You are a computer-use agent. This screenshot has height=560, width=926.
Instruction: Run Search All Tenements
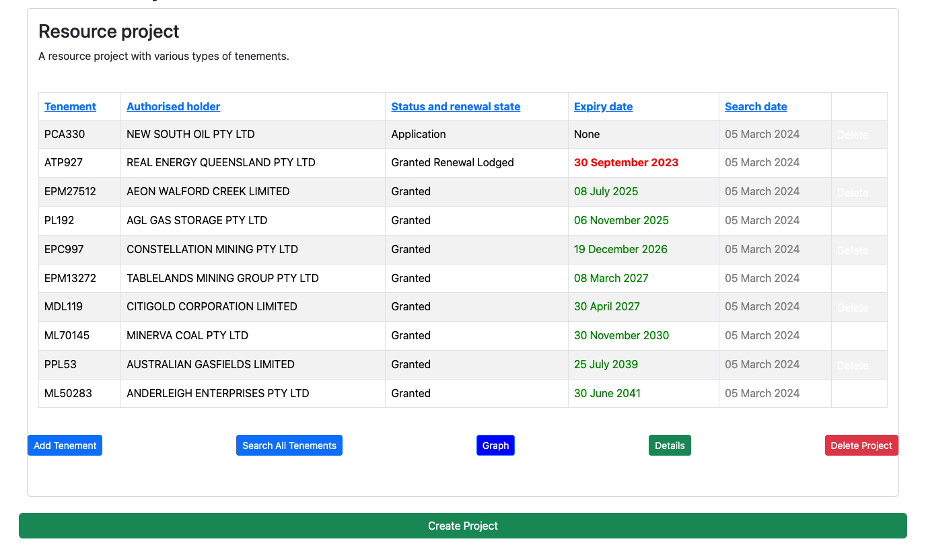point(289,446)
